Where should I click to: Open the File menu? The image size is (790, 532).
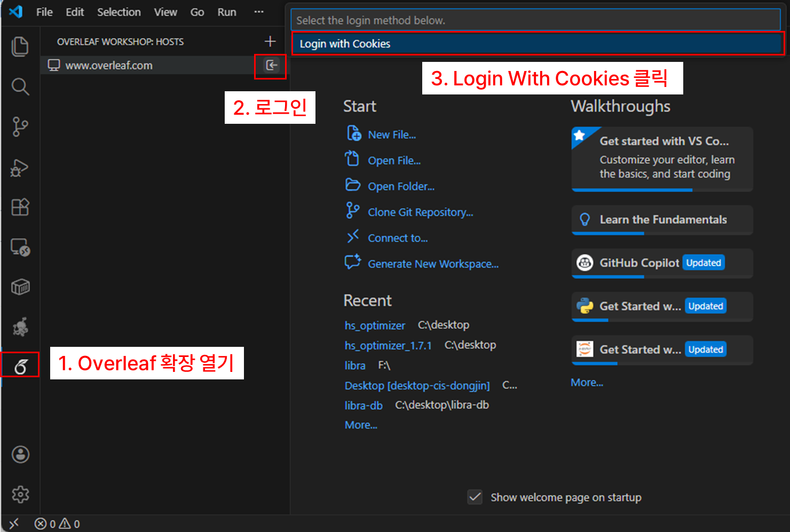(x=44, y=12)
